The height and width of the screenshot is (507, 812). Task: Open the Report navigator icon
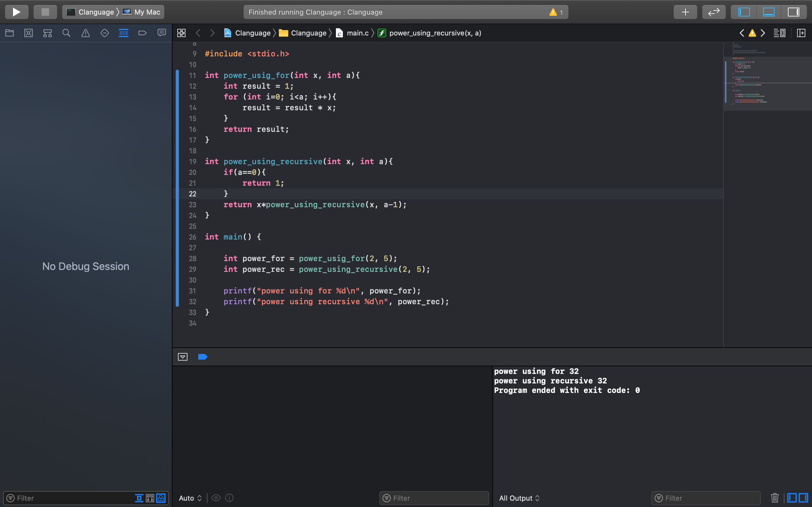point(162,33)
